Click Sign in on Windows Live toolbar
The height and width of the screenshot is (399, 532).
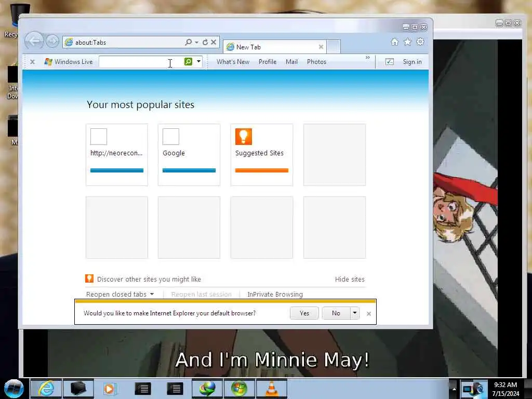412,62
